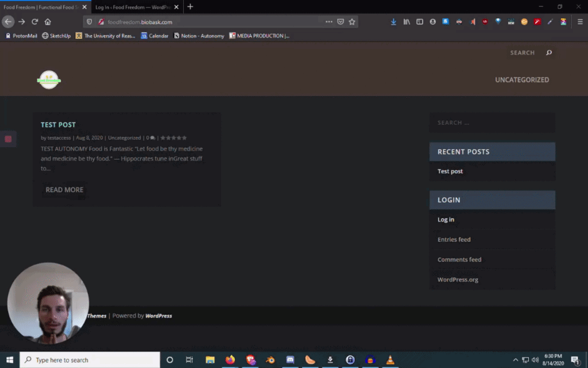Open Calendar bookmark

coord(154,36)
